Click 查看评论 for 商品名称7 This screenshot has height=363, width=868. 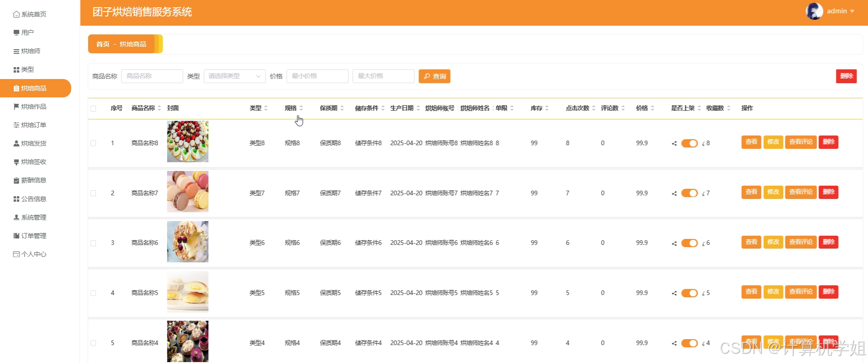click(x=801, y=192)
